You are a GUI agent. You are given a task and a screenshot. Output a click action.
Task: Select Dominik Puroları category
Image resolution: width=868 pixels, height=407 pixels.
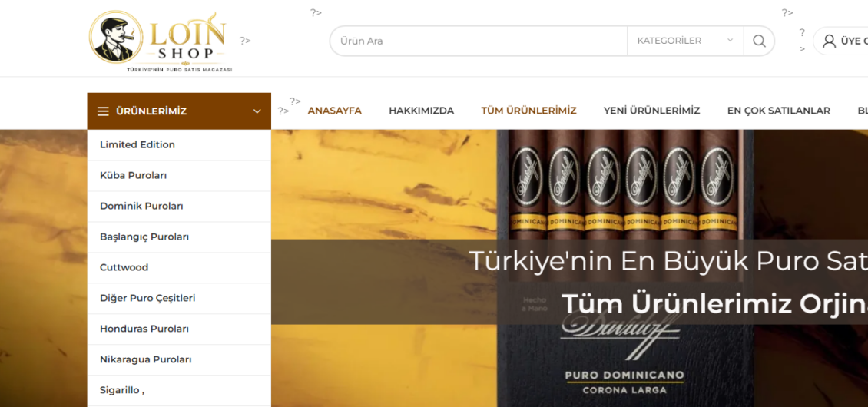[x=179, y=207]
